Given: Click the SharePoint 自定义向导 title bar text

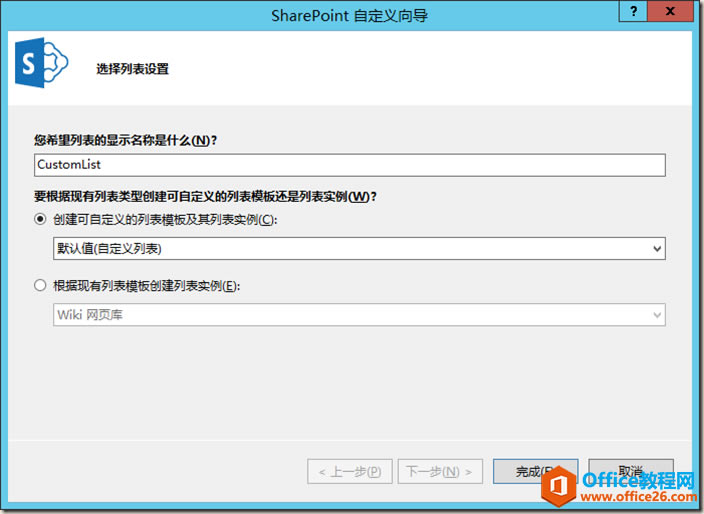Looking at the screenshot, I should 349,16.
